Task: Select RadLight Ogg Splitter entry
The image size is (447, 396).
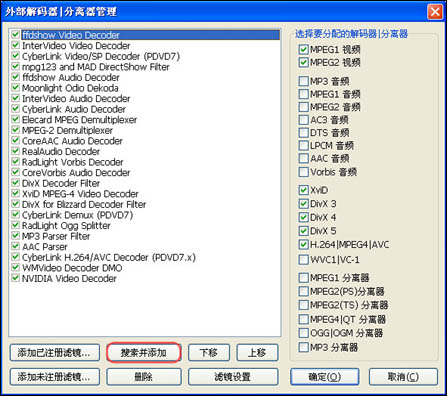Action: pos(66,226)
